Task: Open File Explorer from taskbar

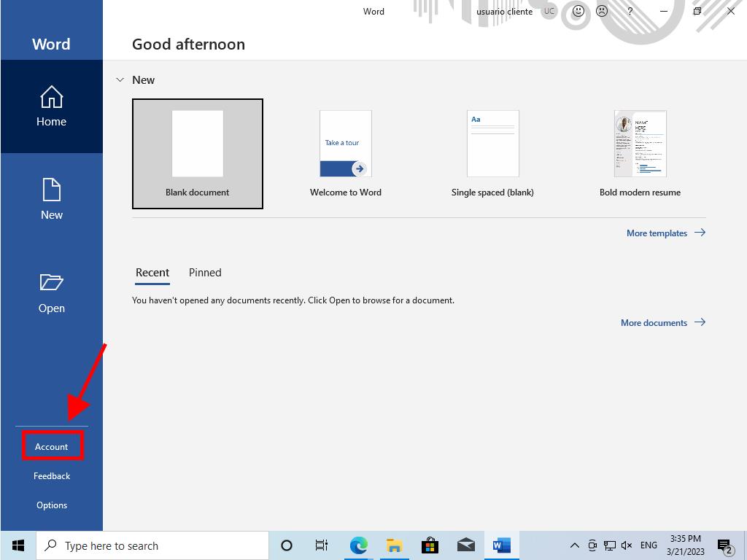Action: tap(394, 545)
